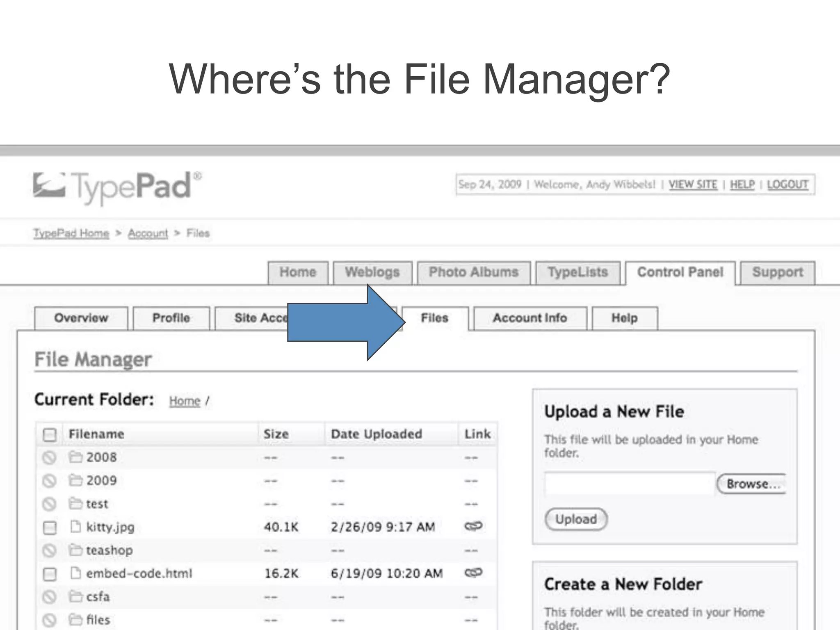Click Home link in Current Folder path
Screen dimensions: 840x630
click(x=185, y=401)
